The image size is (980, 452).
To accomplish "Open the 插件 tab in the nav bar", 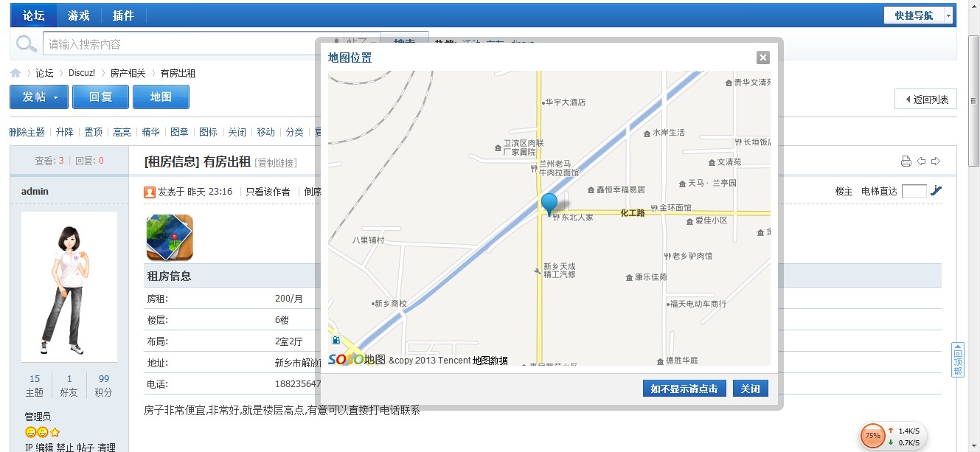I will click(123, 15).
